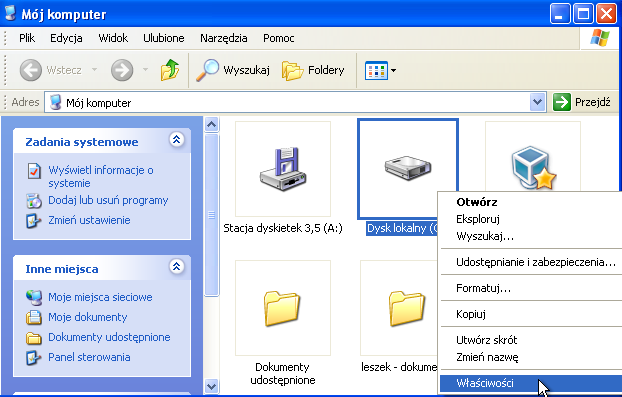
Task: Click the Przejdź go button
Action: 582,102
